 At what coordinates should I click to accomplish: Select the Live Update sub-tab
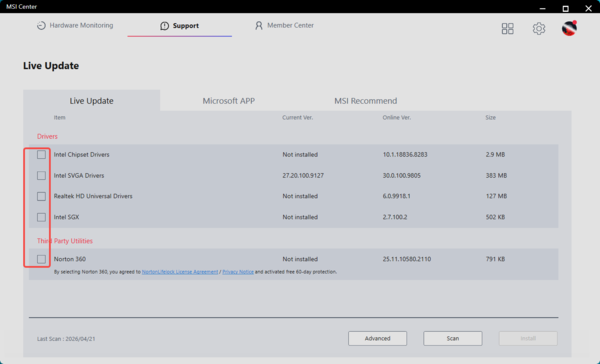click(91, 101)
